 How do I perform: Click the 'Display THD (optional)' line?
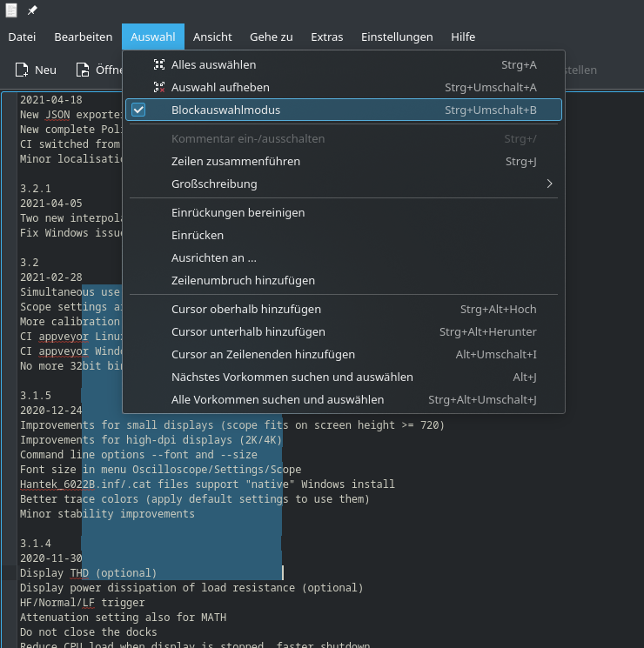coord(89,573)
